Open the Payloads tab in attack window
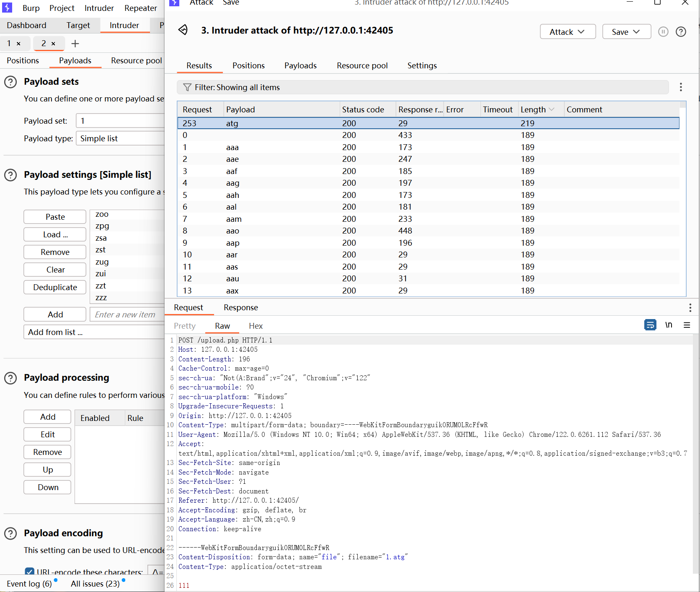Viewport: 700px width, 592px height. pyautogui.click(x=300, y=66)
